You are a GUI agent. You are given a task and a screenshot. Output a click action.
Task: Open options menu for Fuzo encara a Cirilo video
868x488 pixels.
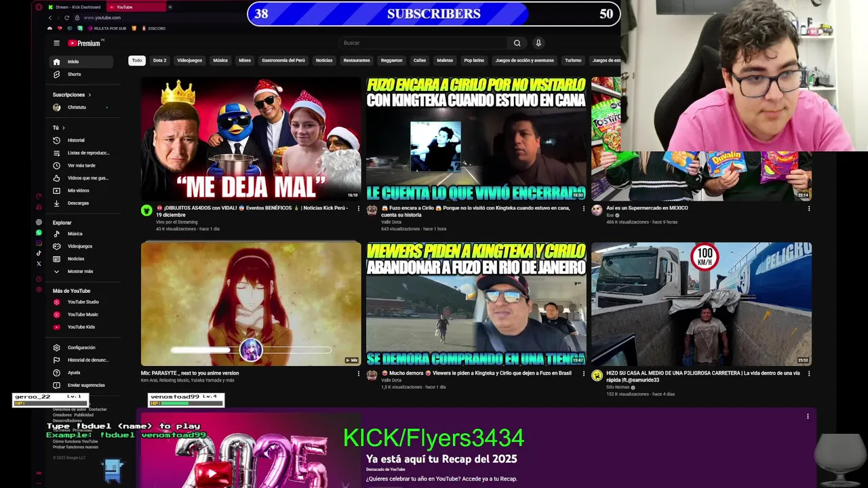(x=584, y=209)
